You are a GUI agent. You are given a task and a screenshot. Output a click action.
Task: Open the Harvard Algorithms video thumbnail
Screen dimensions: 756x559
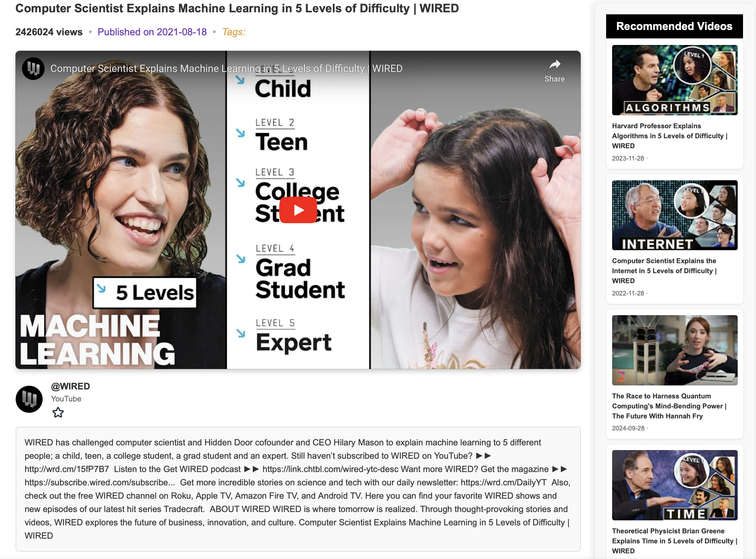[x=674, y=80]
